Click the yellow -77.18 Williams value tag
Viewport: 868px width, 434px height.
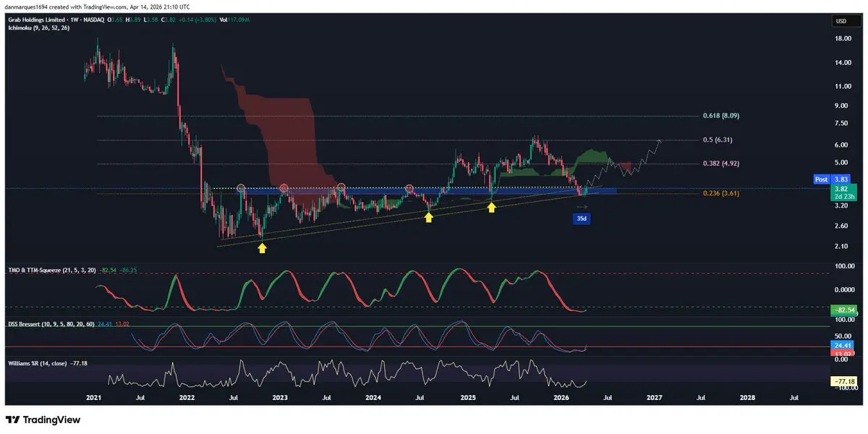844,381
